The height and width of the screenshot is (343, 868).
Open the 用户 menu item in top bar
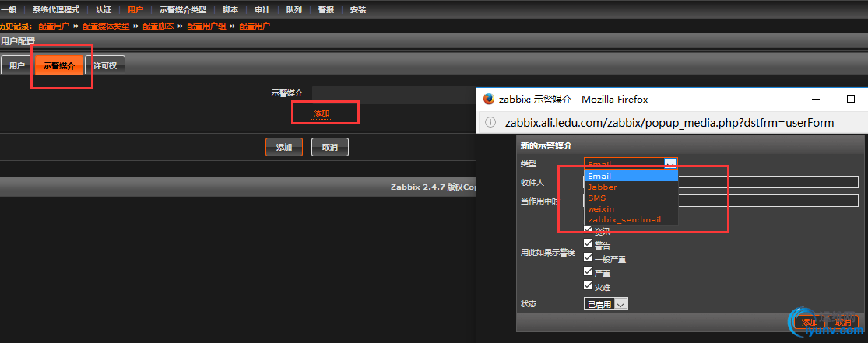[x=135, y=10]
